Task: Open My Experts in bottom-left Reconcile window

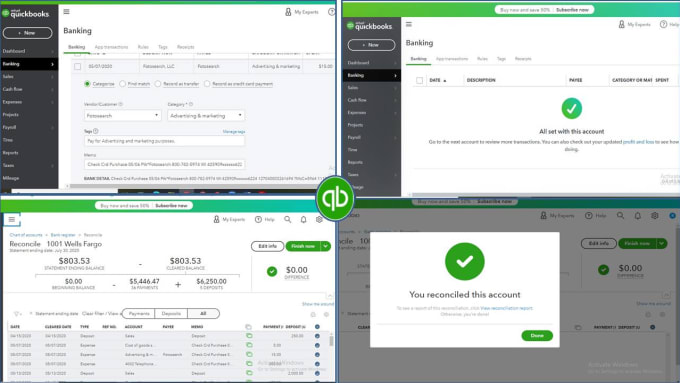Action: coord(229,219)
